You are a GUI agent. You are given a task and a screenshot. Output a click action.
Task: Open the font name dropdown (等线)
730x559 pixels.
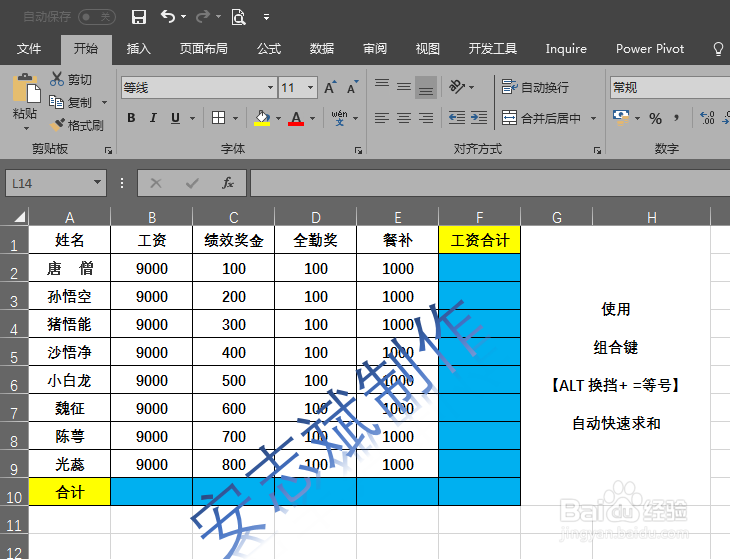(270, 88)
